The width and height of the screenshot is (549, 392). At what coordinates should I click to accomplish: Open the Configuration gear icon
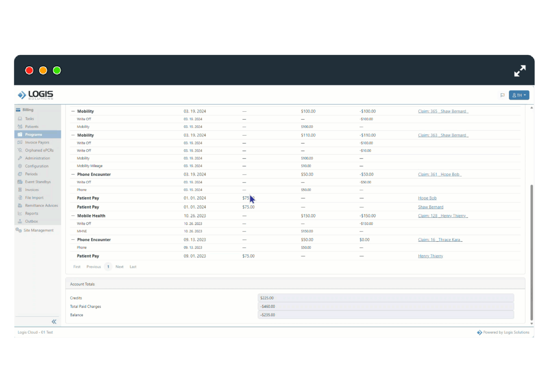(x=20, y=166)
